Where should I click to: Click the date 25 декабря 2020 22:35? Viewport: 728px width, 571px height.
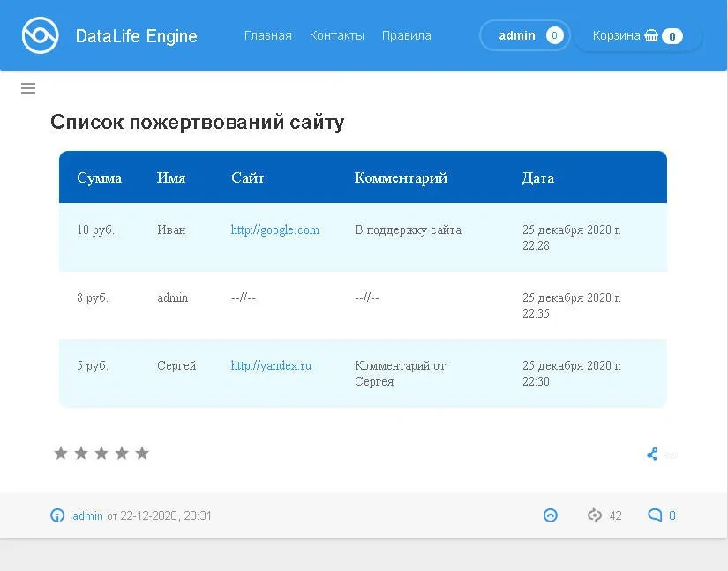(x=572, y=305)
